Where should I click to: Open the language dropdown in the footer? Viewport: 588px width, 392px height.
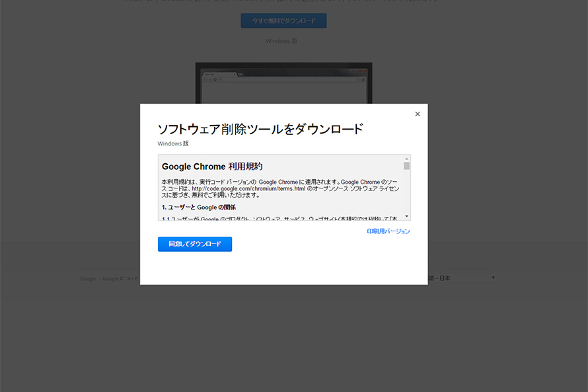click(x=462, y=278)
